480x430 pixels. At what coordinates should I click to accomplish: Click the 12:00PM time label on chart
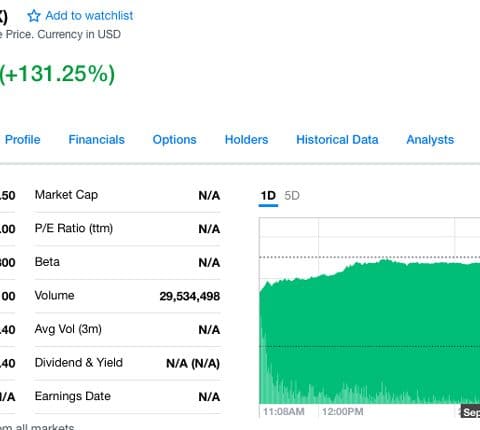(343, 412)
